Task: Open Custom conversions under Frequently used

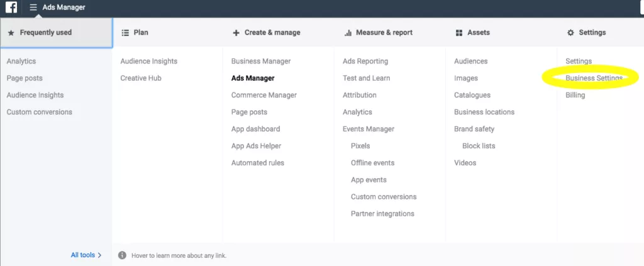Action: tap(39, 112)
